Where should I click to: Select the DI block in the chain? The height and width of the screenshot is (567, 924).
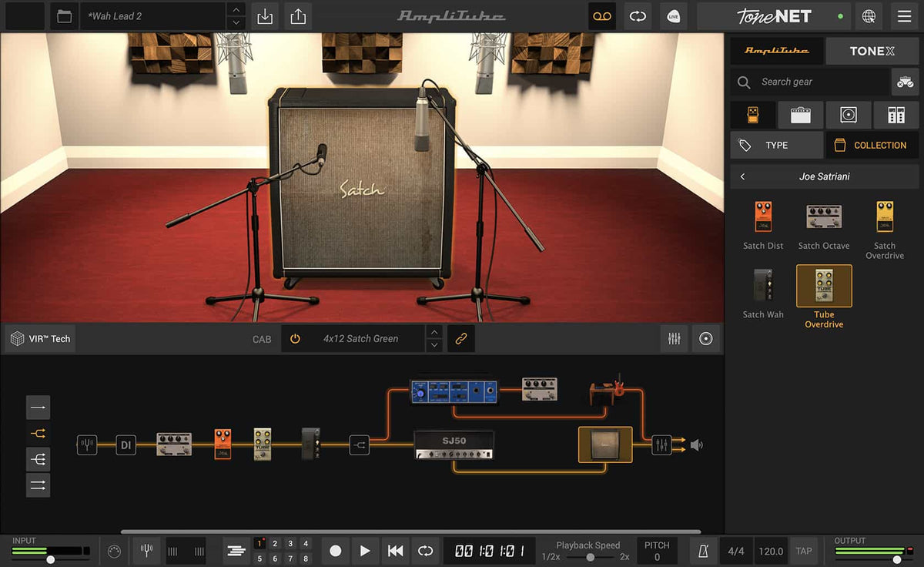coord(126,445)
